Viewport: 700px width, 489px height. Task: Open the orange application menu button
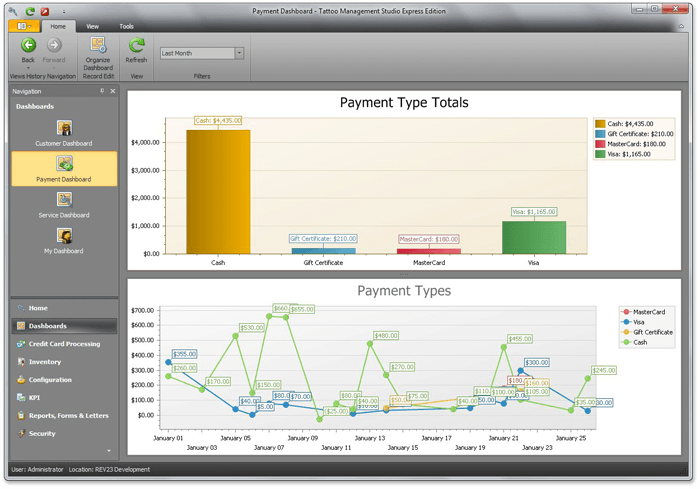[25, 26]
